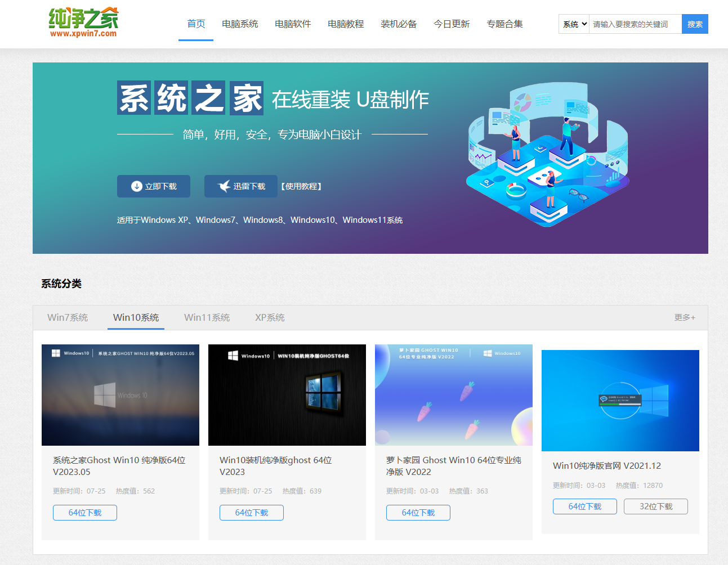The width and height of the screenshot is (728, 565).
Task: Click 64位下载 under Win10装机纯净版ghost
Action: coord(251,512)
